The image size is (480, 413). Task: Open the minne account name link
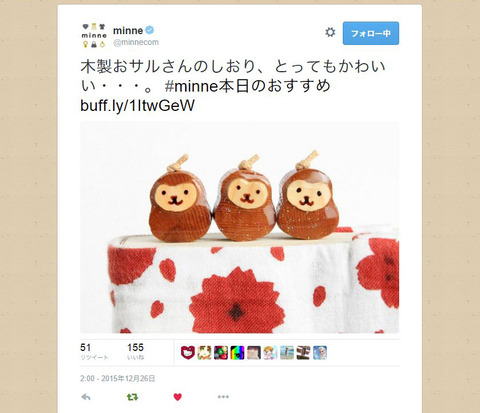pos(128,31)
